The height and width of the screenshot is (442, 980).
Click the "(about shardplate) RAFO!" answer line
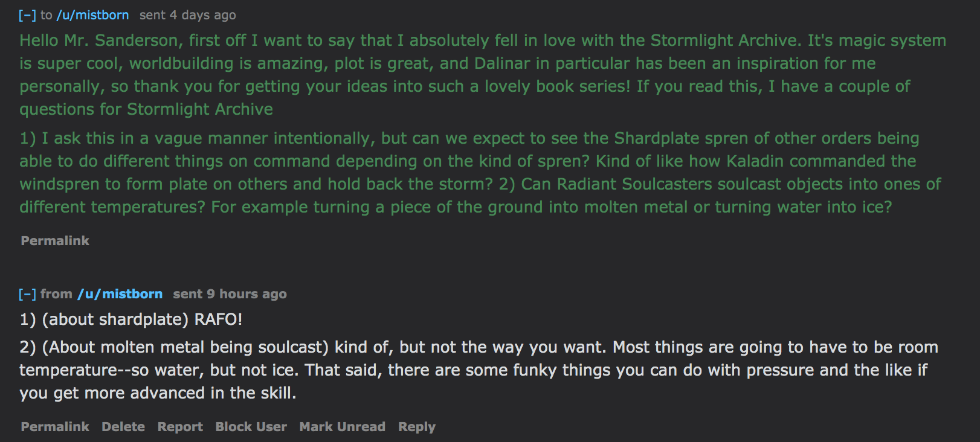point(131,319)
